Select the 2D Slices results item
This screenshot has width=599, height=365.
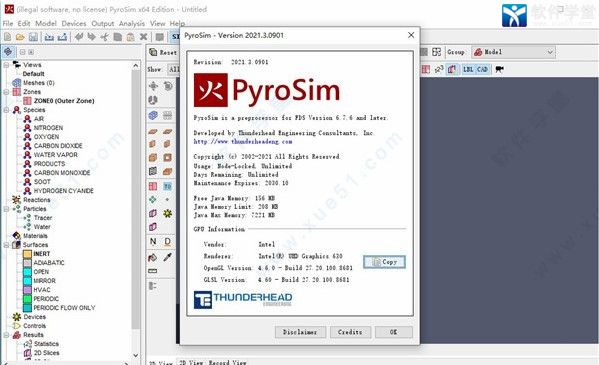click(46, 353)
